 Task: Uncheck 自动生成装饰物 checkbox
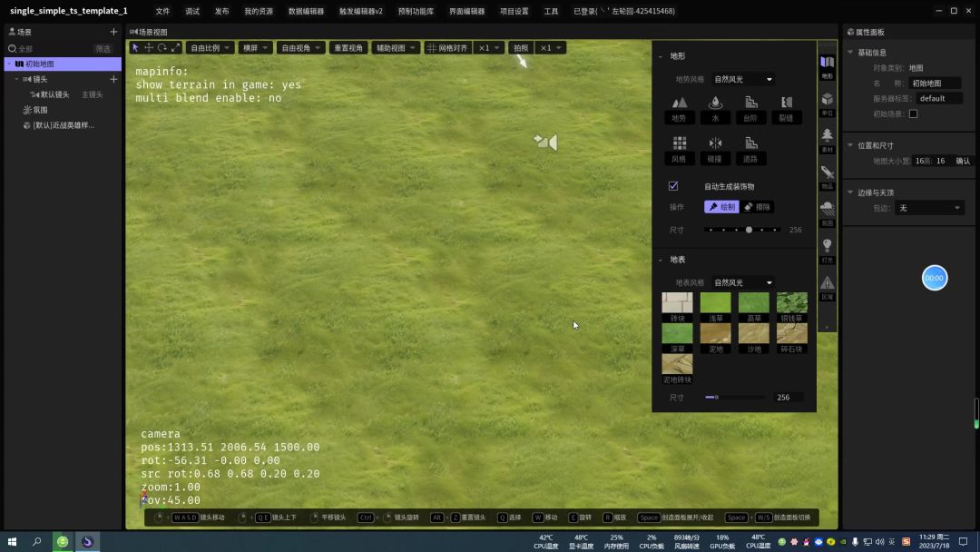673,186
